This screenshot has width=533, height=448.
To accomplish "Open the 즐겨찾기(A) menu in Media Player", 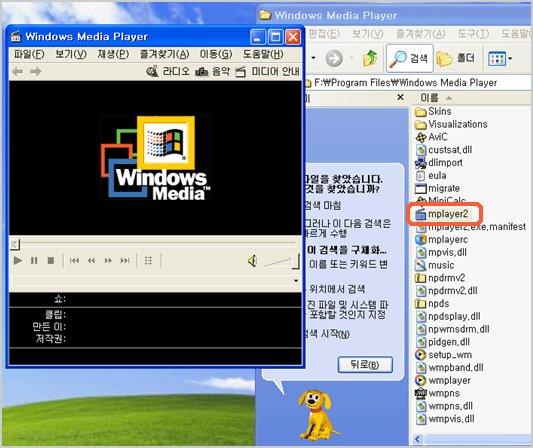I will point(165,54).
